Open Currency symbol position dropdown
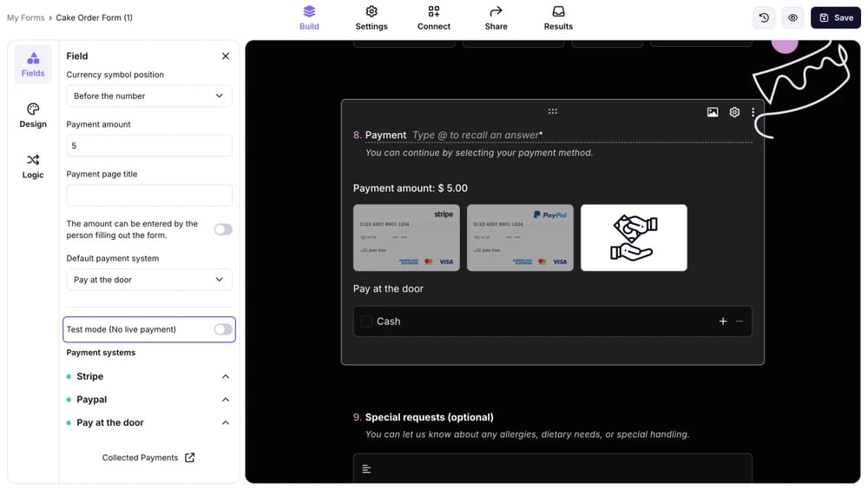Screen dimensions: 868x490 (149, 96)
